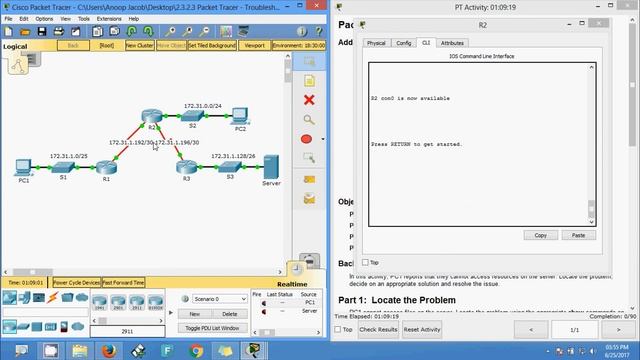Screen dimensions: 640x360
Task: Select the Inspect magnifier tool
Action: click(x=309, y=120)
